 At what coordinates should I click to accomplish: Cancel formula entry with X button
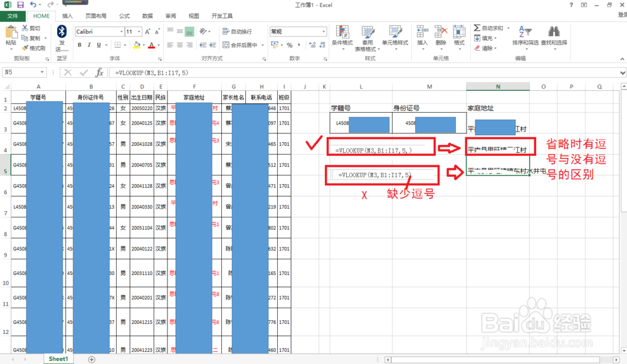tap(68, 72)
